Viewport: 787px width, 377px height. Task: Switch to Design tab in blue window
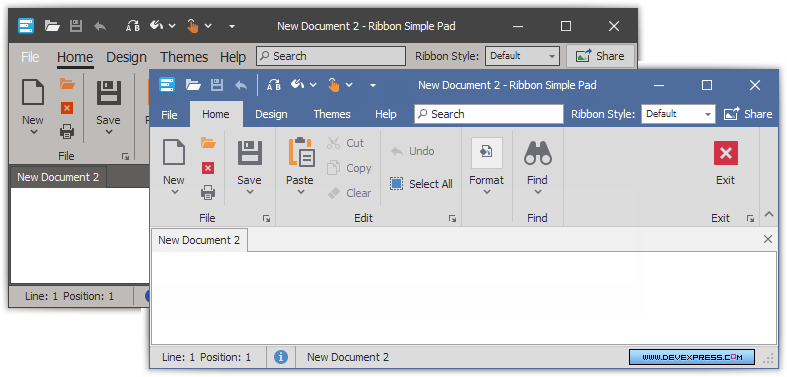click(x=271, y=114)
